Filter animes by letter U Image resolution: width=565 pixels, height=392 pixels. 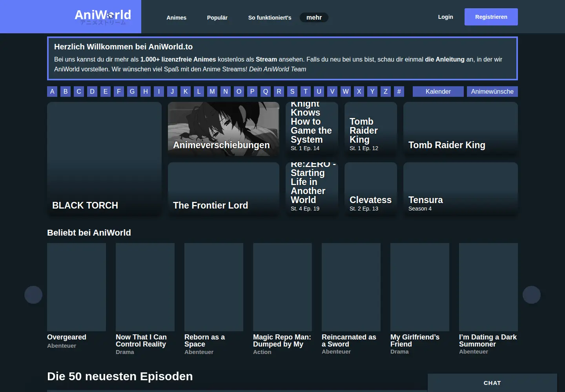[x=319, y=91]
